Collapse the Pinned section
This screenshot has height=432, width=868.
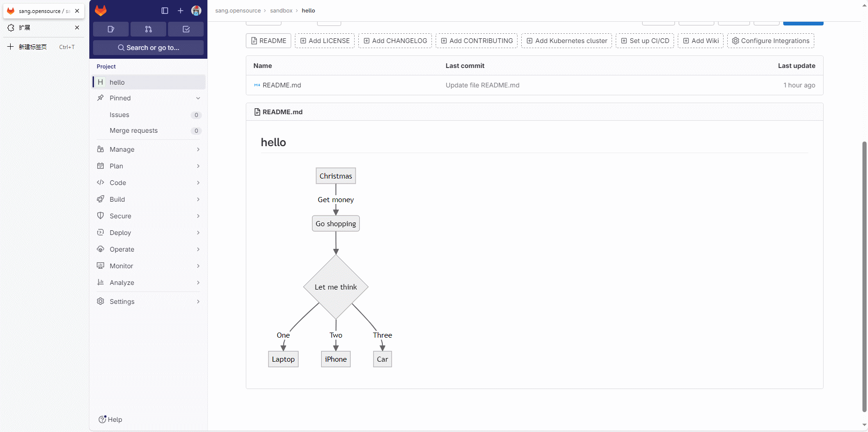pos(198,98)
